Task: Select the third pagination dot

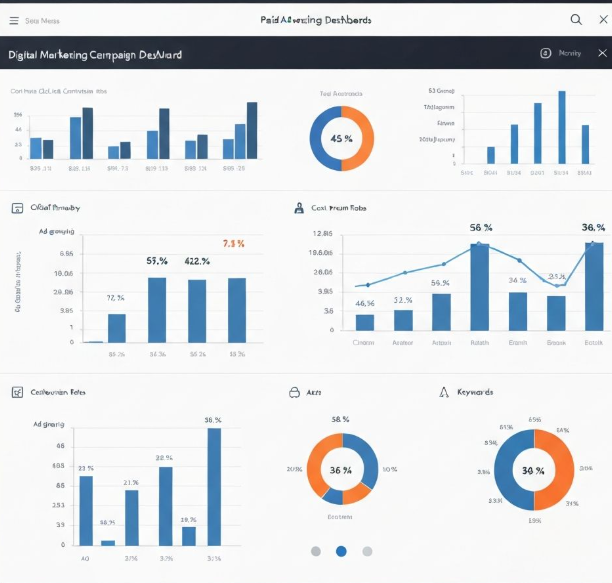Action: pos(367,551)
